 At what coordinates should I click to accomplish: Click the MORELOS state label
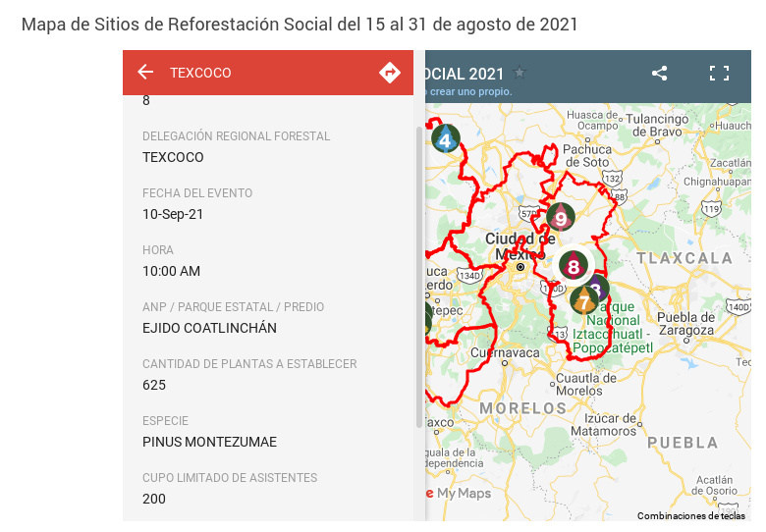[x=522, y=408]
